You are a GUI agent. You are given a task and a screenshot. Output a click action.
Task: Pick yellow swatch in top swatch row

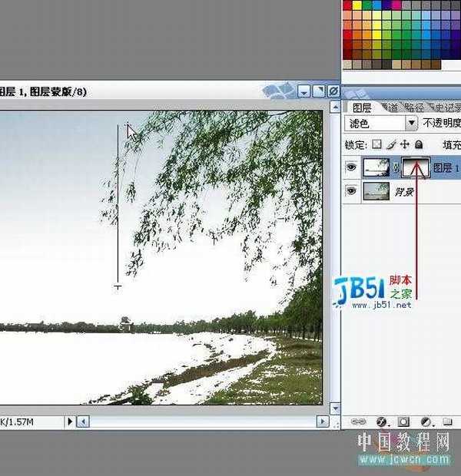(357, 5)
